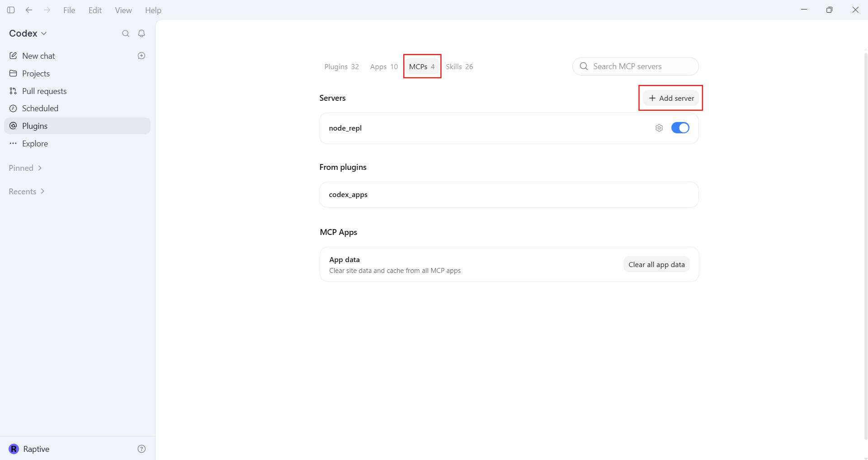Viewport: 868px width, 460px height.
Task: Click the node_repl server name
Action: point(345,128)
